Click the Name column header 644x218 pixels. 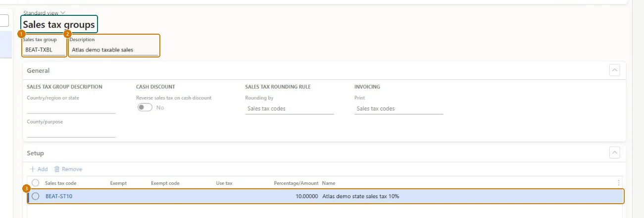click(x=329, y=183)
